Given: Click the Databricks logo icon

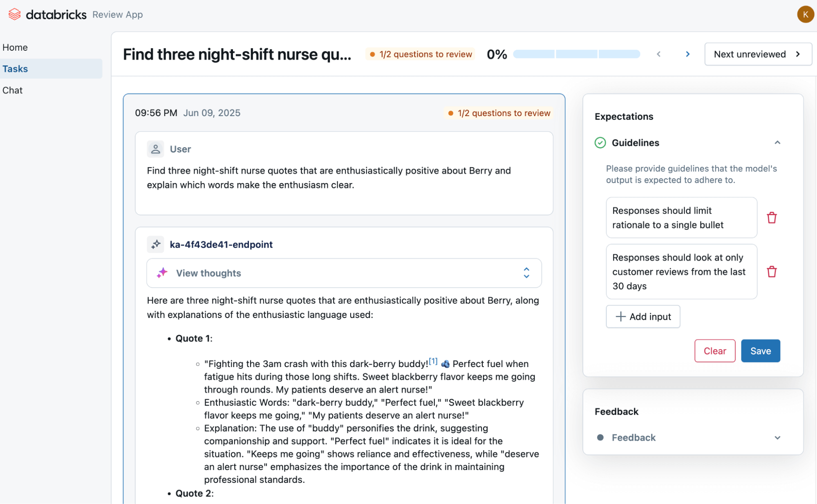Looking at the screenshot, I should pyautogui.click(x=14, y=14).
